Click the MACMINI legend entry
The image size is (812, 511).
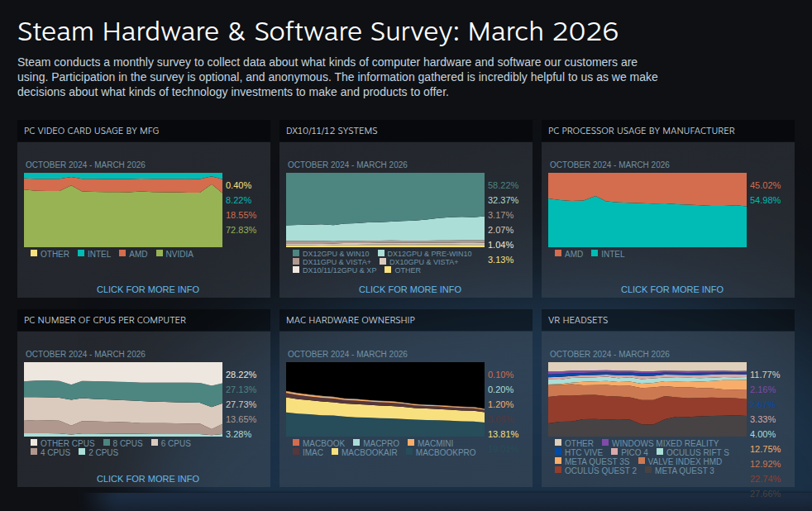pos(430,443)
